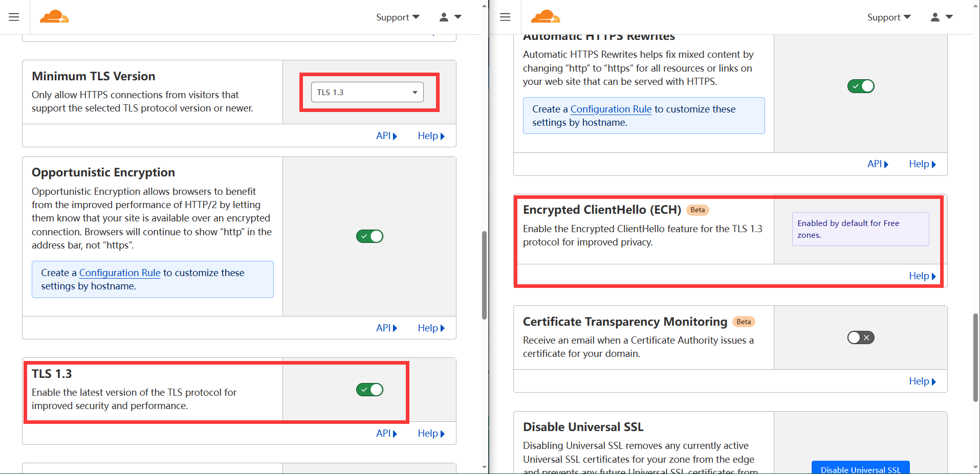Click the account person icon in left pane
Image resolution: width=980 pixels, height=474 pixels.
443,17
